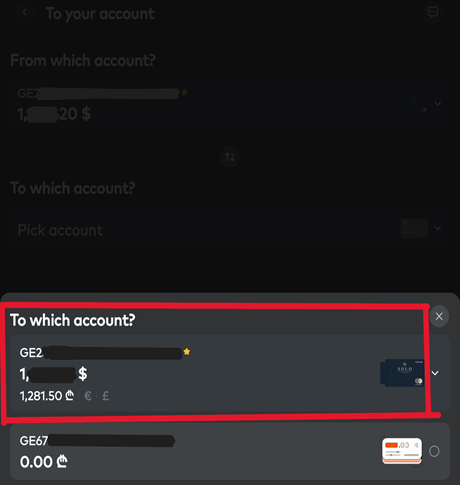
Task: Open the chat support icon
Action: click(x=433, y=13)
